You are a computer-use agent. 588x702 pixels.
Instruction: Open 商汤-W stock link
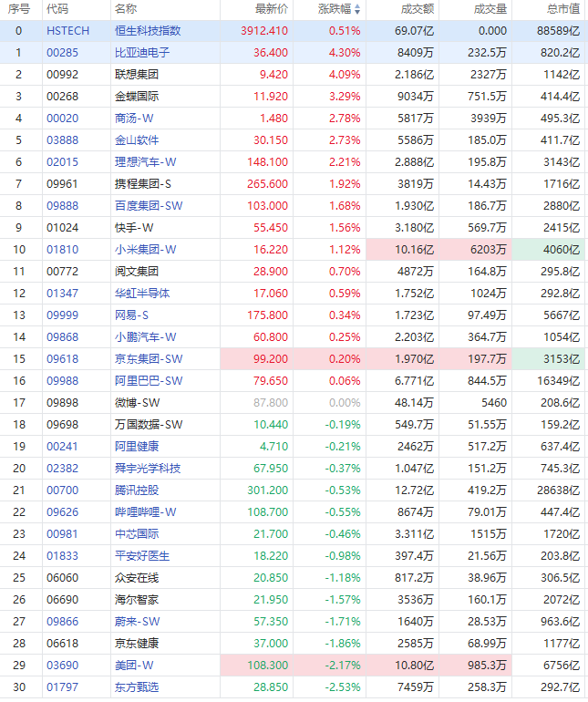(x=134, y=119)
